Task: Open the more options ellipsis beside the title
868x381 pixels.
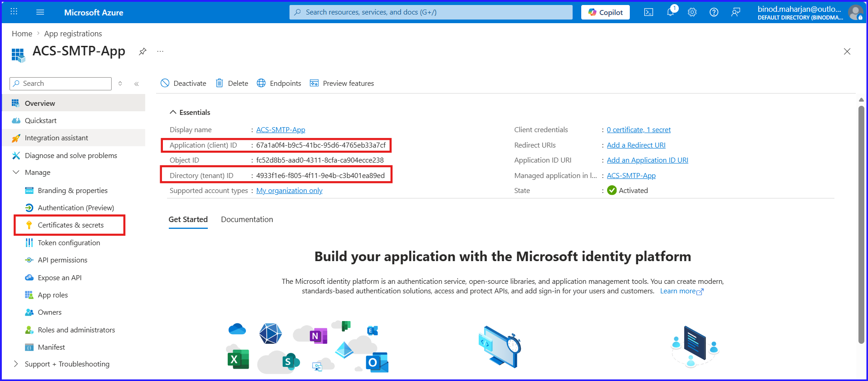Action: point(160,51)
